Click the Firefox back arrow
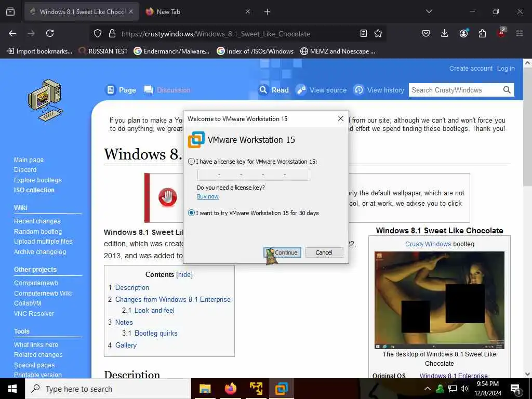The image size is (532, 399). [x=12, y=33]
